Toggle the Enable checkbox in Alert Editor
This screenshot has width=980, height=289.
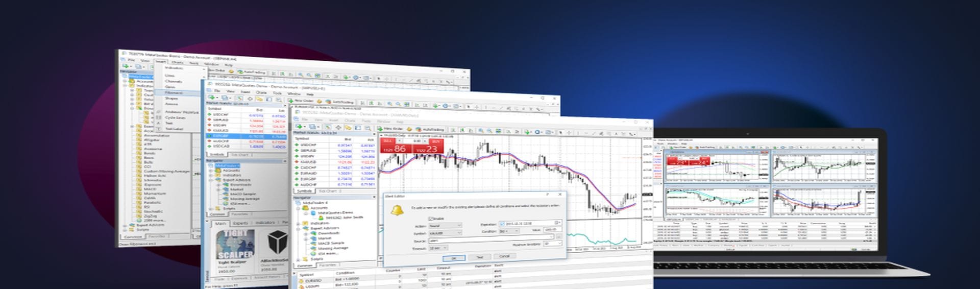(430, 218)
